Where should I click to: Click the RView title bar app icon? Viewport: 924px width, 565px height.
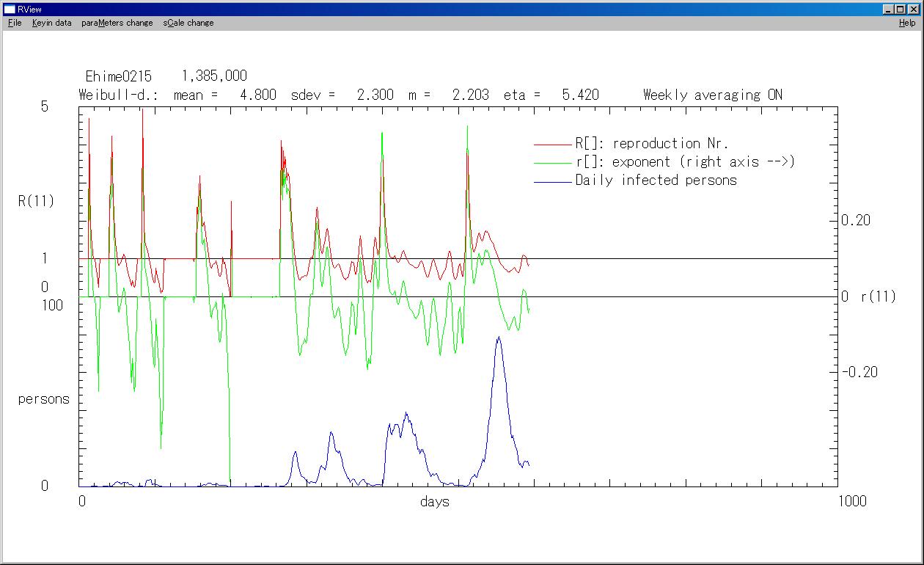[10, 9]
